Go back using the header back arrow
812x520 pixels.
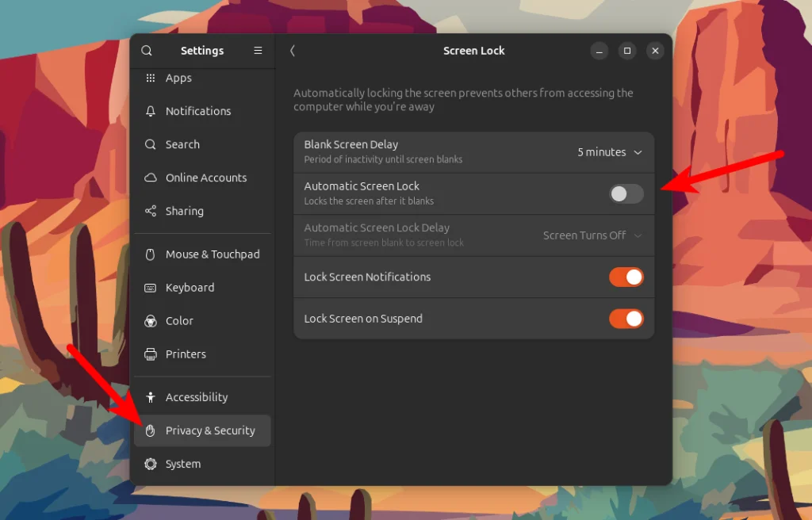click(292, 50)
